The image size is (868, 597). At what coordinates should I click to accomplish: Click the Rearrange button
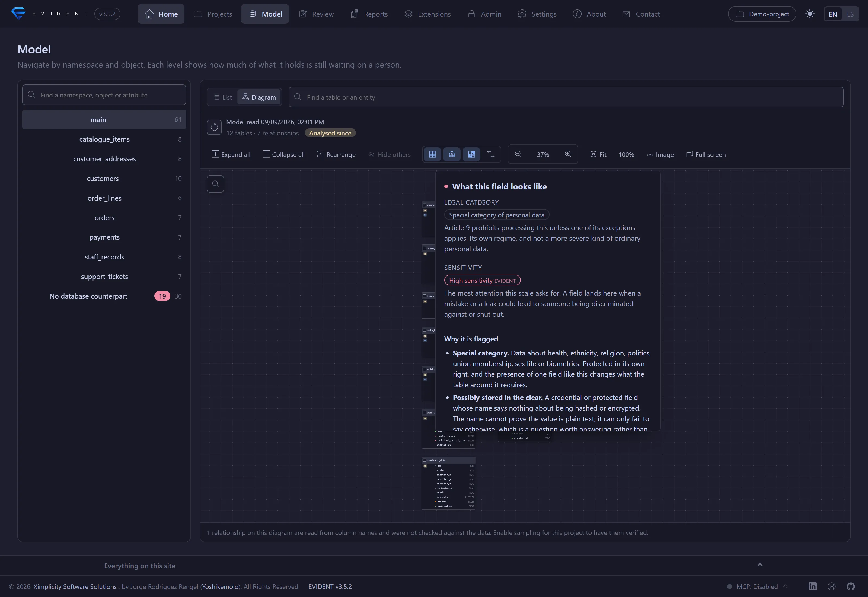pos(336,154)
